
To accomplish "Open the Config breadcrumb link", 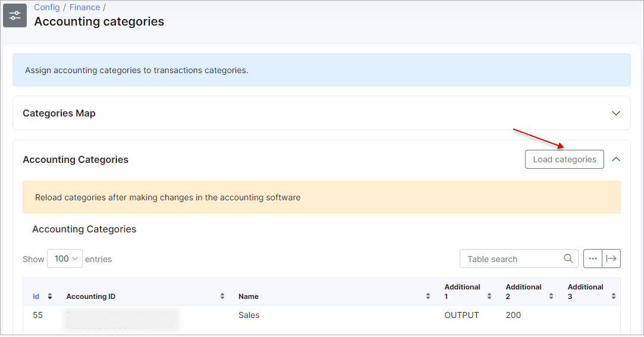I will pyautogui.click(x=47, y=7).
